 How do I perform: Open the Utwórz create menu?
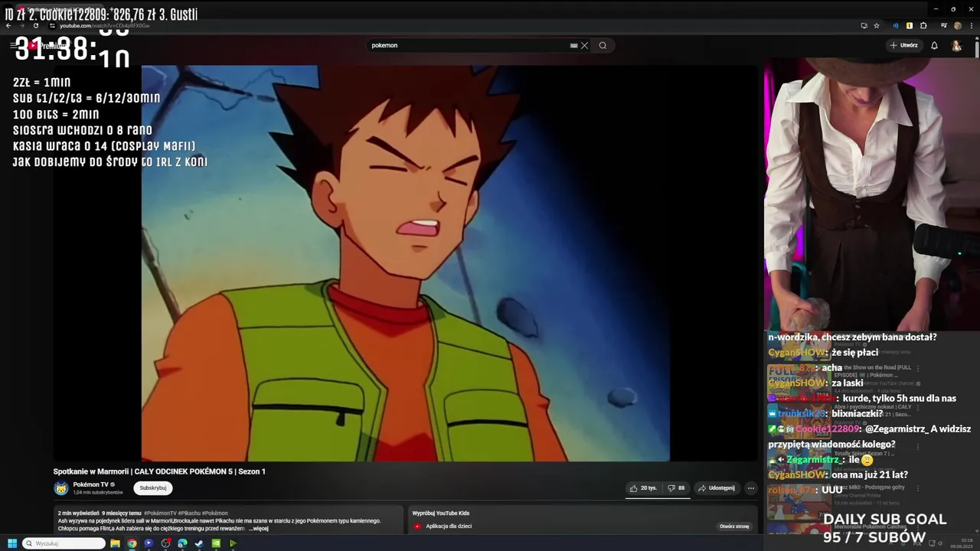pos(903,45)
